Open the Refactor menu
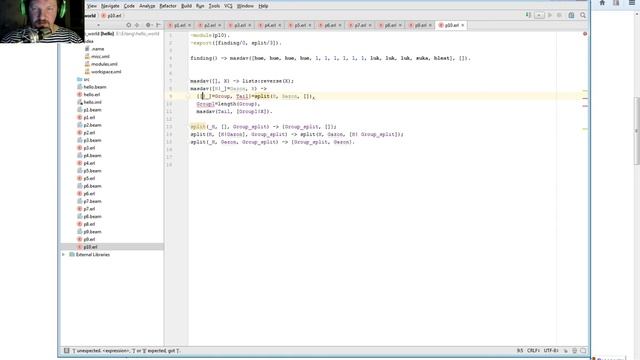 168,6
